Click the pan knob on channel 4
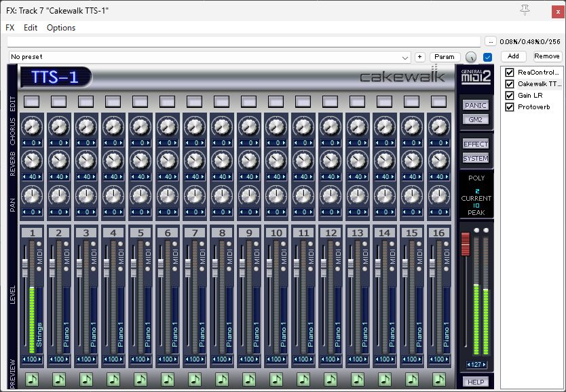Image resolution: width=566 pixels, height=392 pixels. (113, 196)
